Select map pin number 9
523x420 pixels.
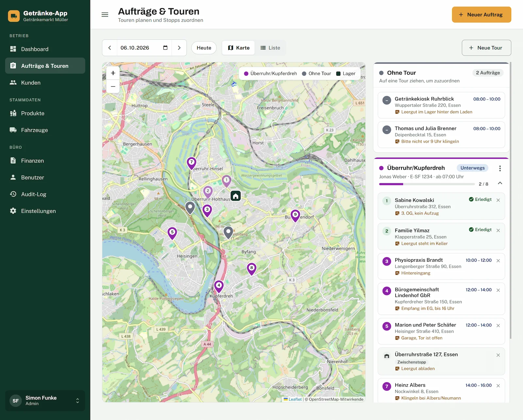(295, 216)
